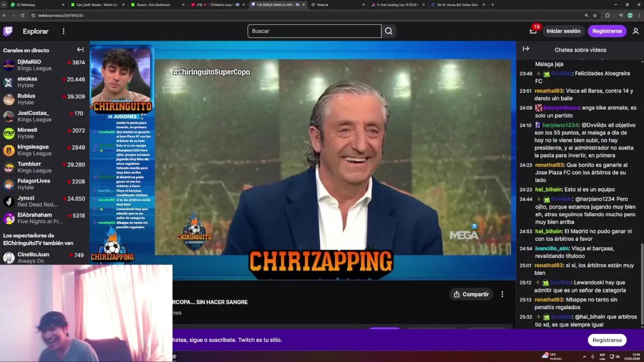The height and width of the screenshot is (362, 644).
Task: Open the weather widget in taskbar
Action: click(552, 356)
